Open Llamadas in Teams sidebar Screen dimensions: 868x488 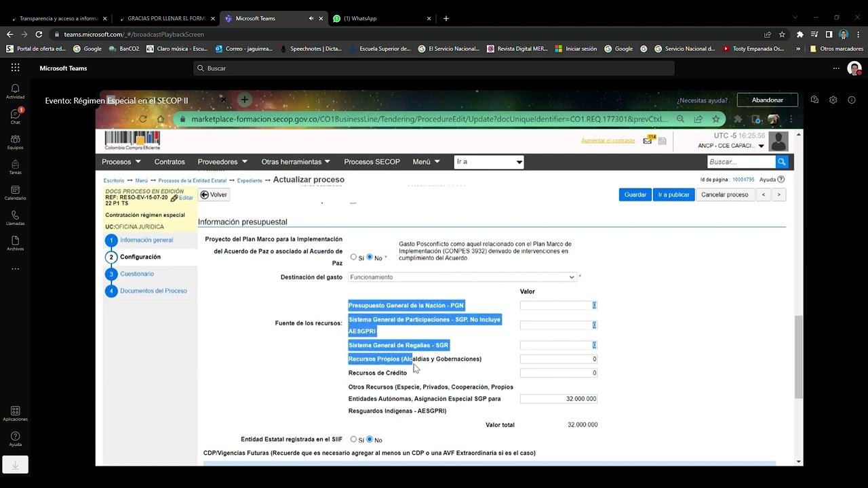[x=15, y=218]
